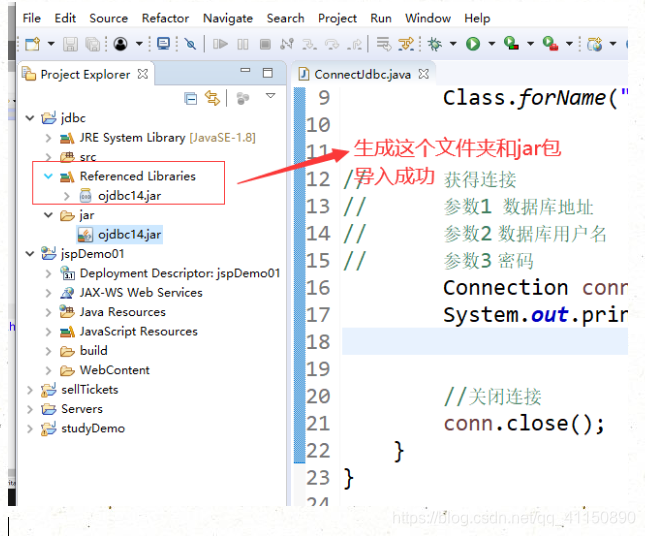This screenshot has width=645, height=536.
Task: Click the Resume debug icon
Action: point(220,44)
